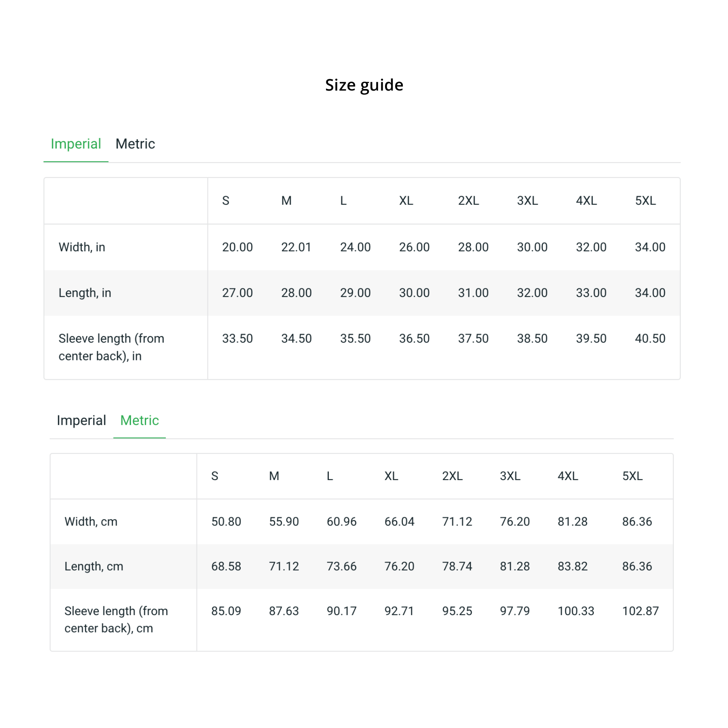728x728 pixels.
Task: Select 'Sleeve length (from center back), in' label
Action: [x=111, y=347]
